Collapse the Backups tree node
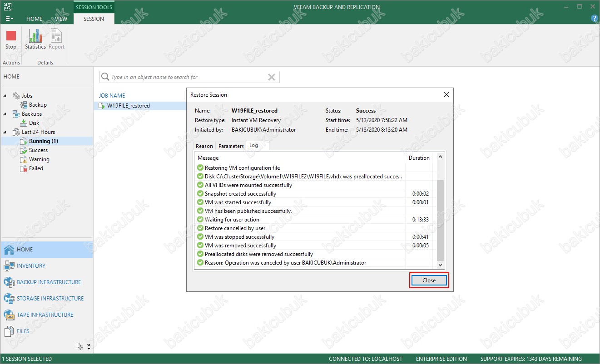 (5, 114)
